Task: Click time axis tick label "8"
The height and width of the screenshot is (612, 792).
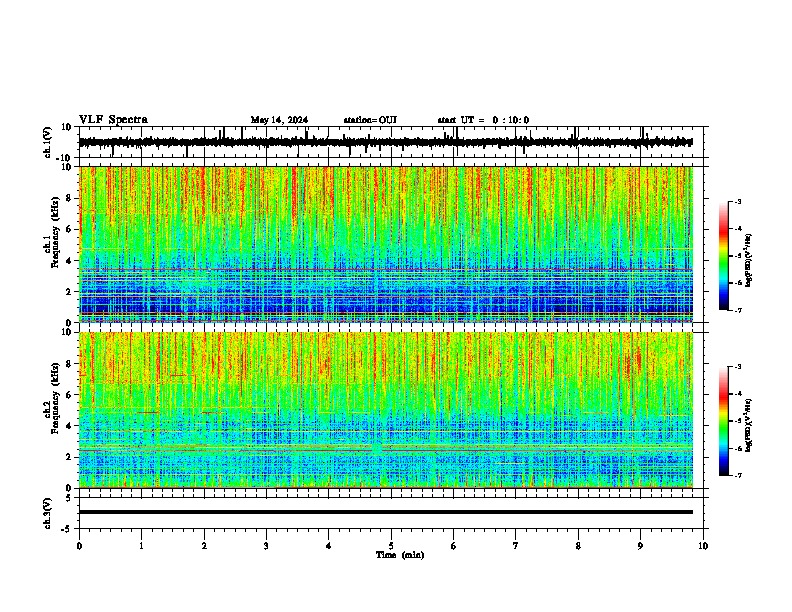Action: (x=578, y=546)
